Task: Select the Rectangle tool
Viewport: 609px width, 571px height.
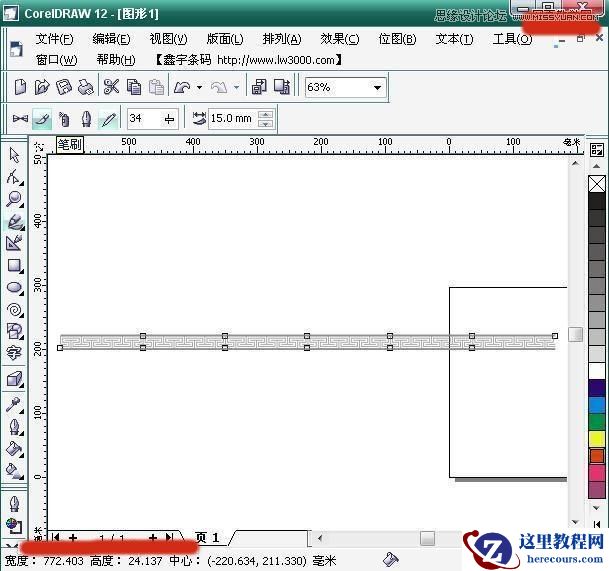Action: coord(14,266)
